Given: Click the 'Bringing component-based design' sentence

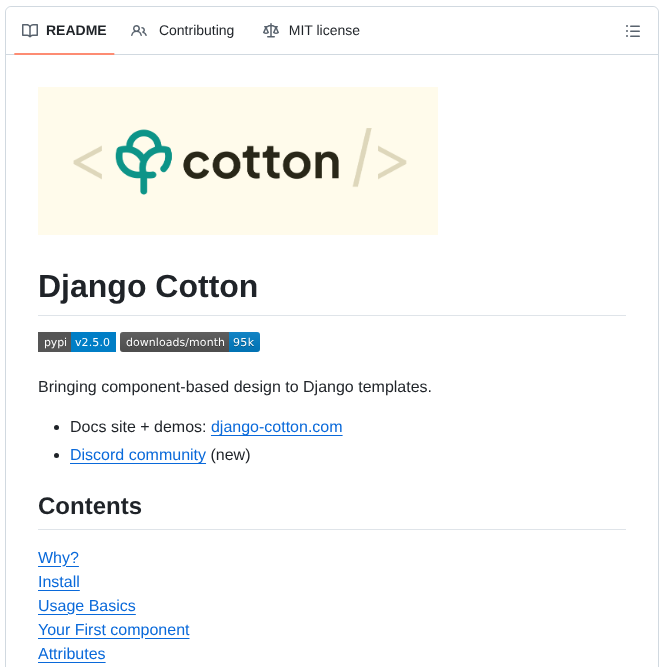Looking at the screenshot, I should (235, 387).
